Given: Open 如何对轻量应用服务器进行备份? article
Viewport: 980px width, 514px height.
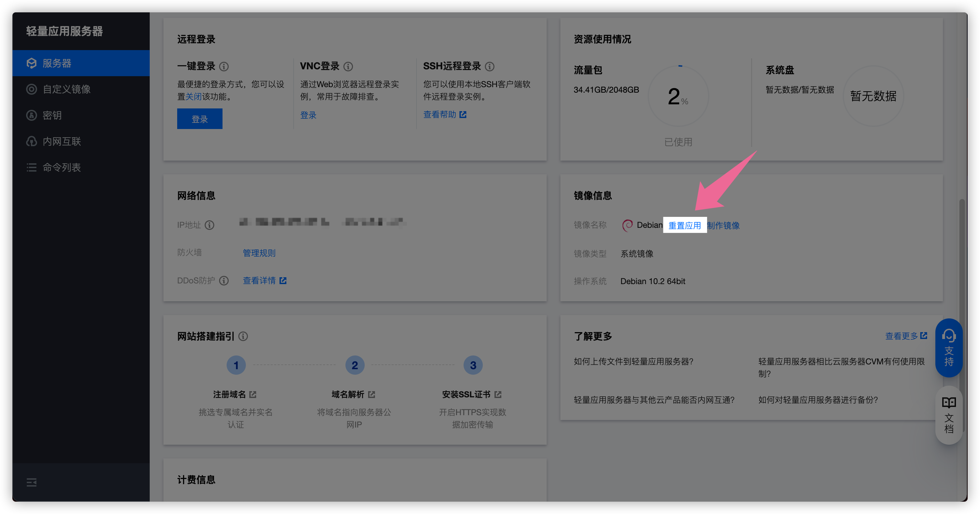Looking at the screenshot, I should pos(818,400).
